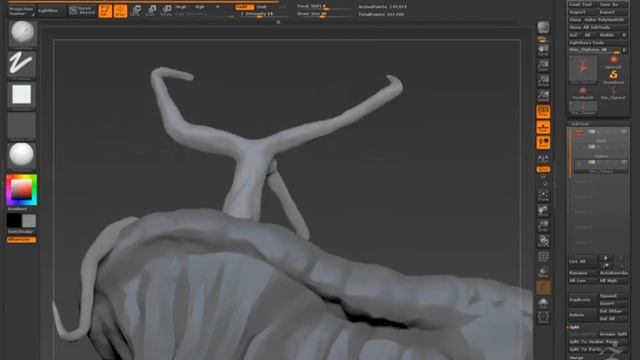Collapse the SubTool panel header
Screen dimensions: 640x360
click(580, 124)
